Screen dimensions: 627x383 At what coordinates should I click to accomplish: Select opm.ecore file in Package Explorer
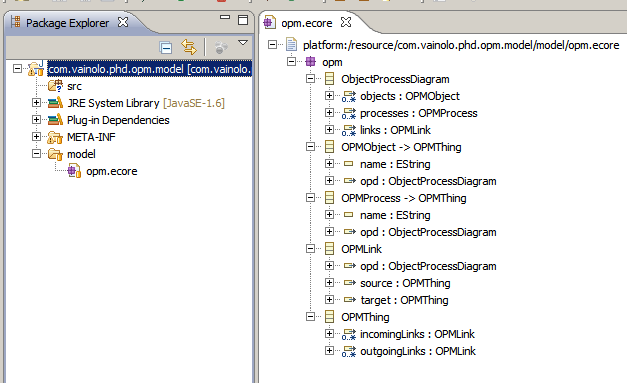tap(112, 171)
